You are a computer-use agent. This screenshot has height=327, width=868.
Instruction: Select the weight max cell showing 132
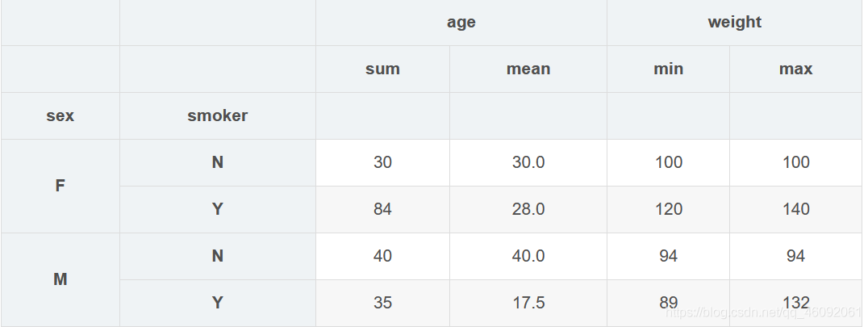click(795, 303)
